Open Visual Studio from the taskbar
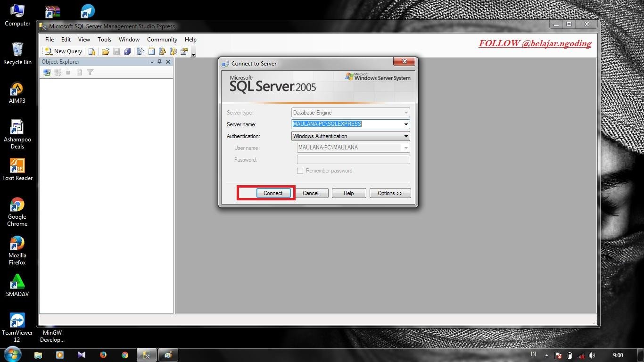Screen dimensions: 644x362 pyautogui.click(x=82, y=355)
